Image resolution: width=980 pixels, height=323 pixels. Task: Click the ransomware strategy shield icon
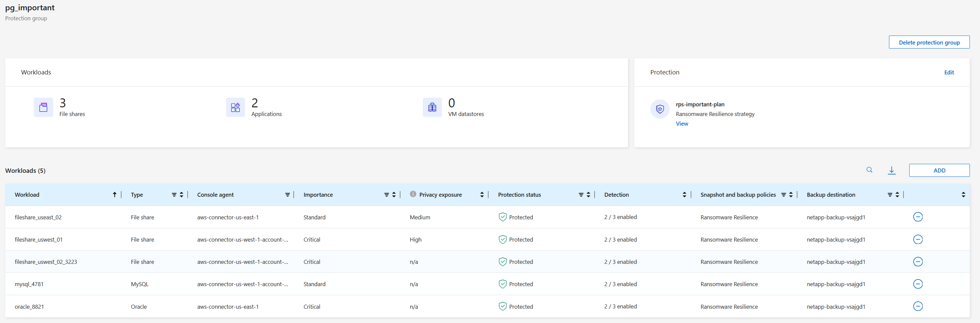pos(660,109)
